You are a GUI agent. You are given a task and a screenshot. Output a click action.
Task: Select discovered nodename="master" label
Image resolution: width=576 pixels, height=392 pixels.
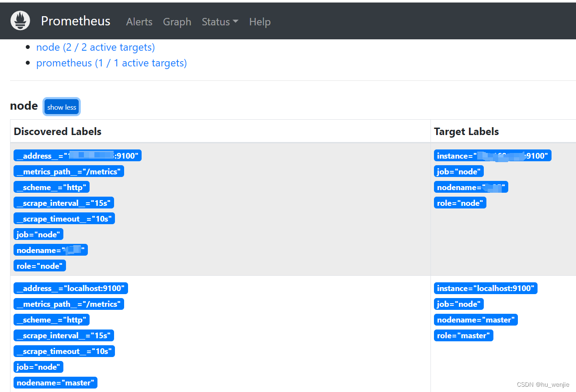click(56, 382)
